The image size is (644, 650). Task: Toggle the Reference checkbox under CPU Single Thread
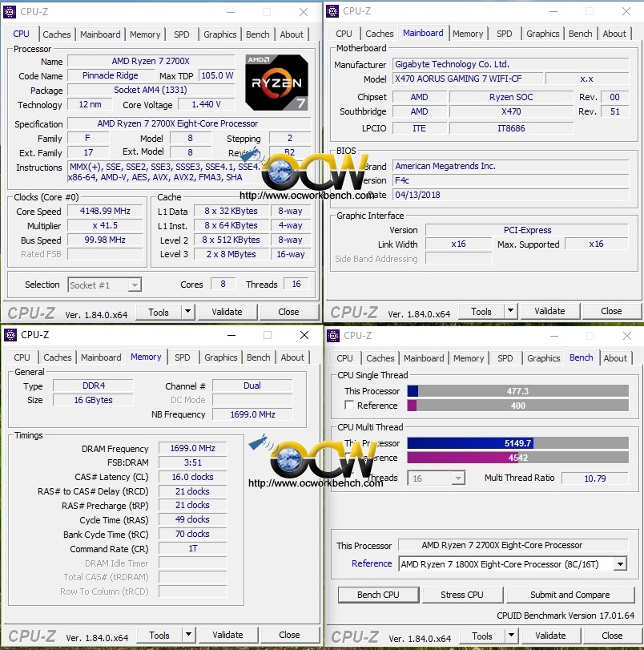click(349, 405)
